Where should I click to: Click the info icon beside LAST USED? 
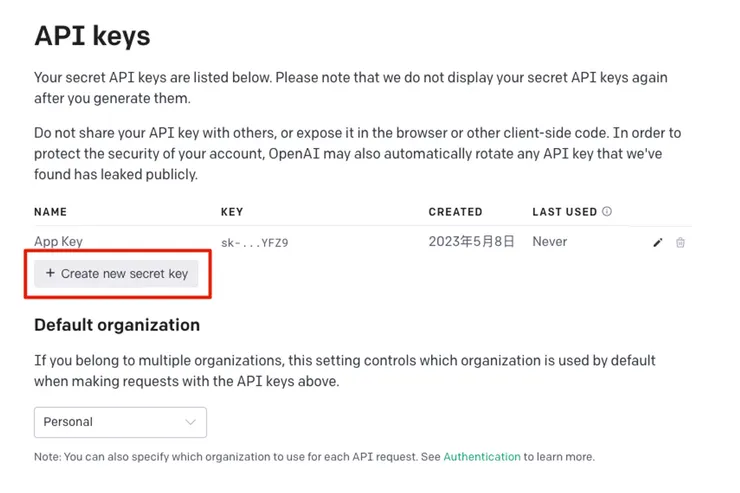(607, 212)
